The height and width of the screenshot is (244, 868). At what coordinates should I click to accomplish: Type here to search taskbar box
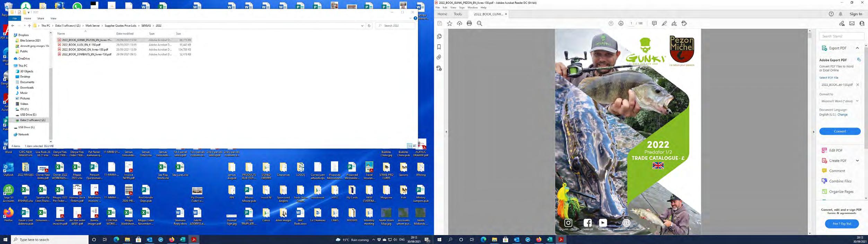pyautogui.click(x=50, y=240)
